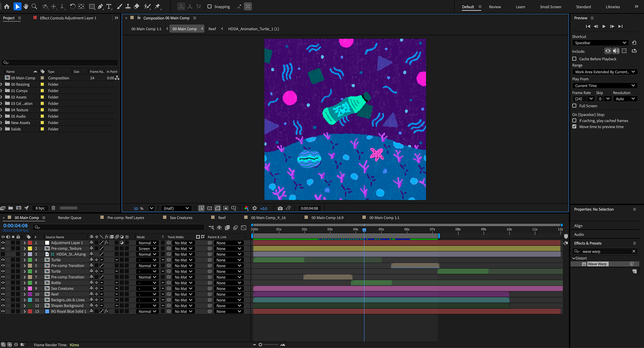The width and height of the screenshot is (644, 348).
Task: Take a snapshot with camera icon
Action: coord(280,208)
